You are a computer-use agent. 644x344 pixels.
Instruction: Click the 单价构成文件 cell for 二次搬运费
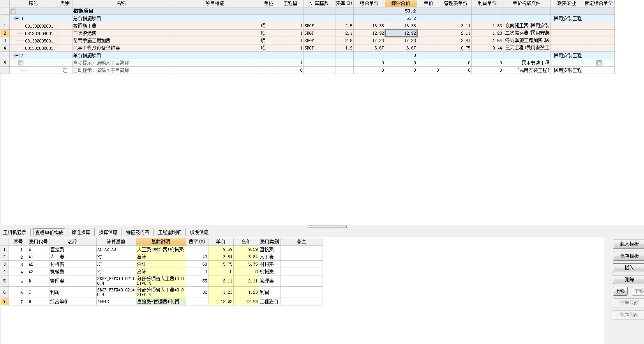[x=527, y=34]
